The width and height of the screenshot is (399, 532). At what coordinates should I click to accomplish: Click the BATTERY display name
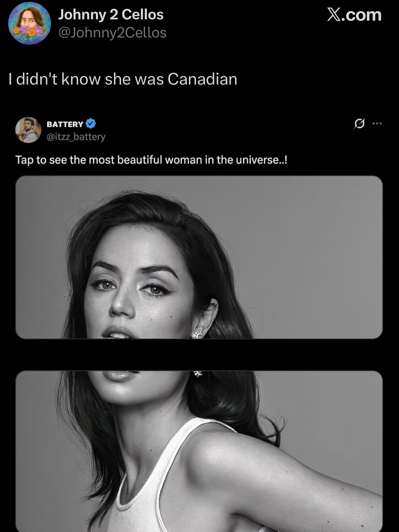pyautogui.click(x=65, y=124)
